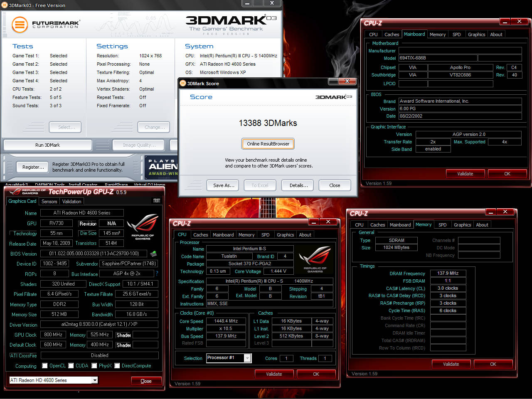Click the GPU Clock 800 MHz field
The image size is (532, 399).
pyautogui.click(x=53, y=335)
